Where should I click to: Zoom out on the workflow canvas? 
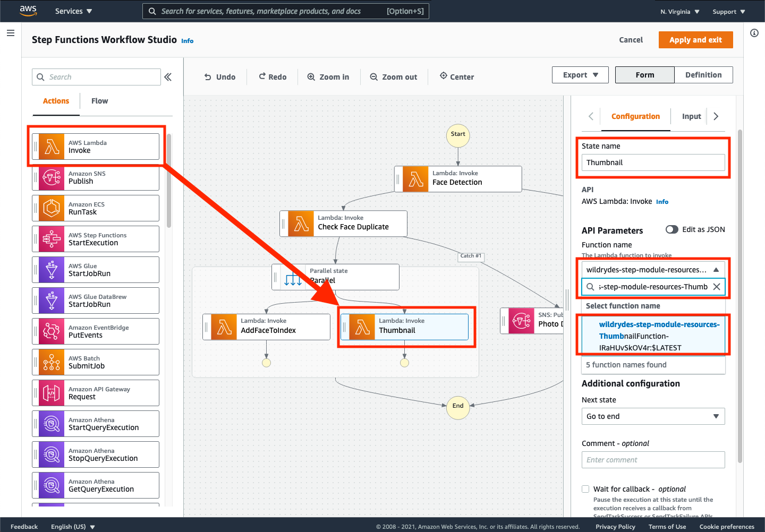(394, 77)
